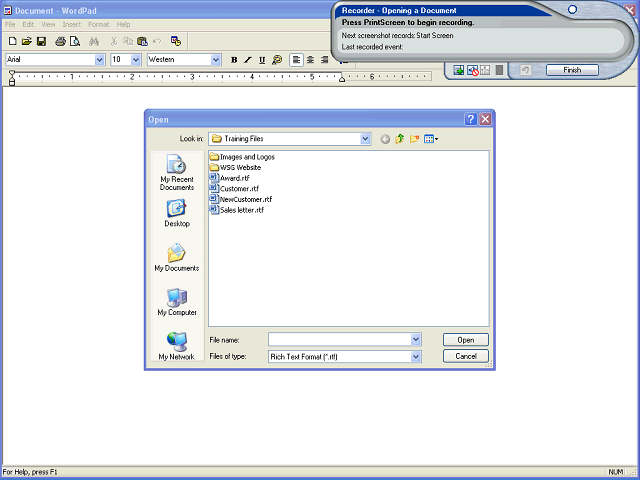Toggle Italic formatting
Screen dimensions: 640x480
pyautogui.click(x=248, y=60)
